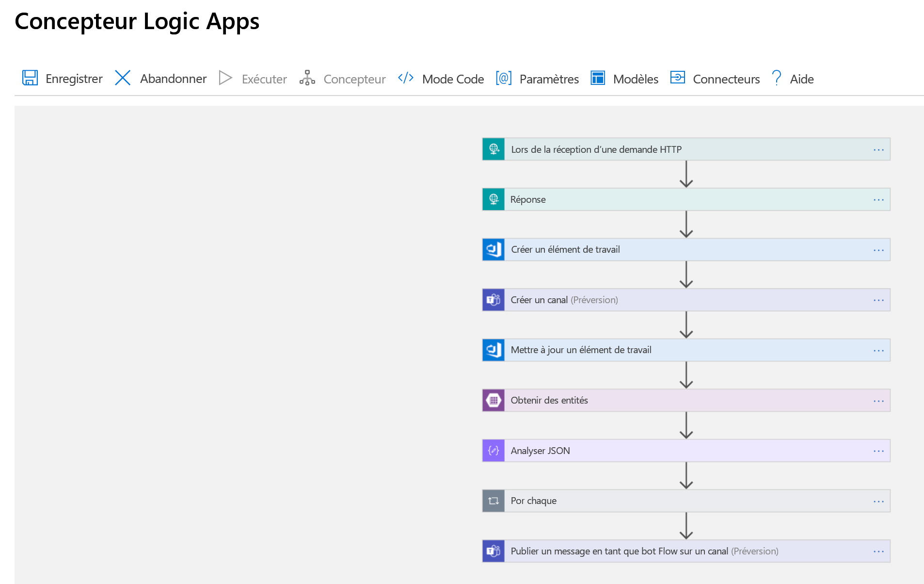The image size is (924, 584).
Task: Click the Exécuter play icon
Action: point(225,78)
